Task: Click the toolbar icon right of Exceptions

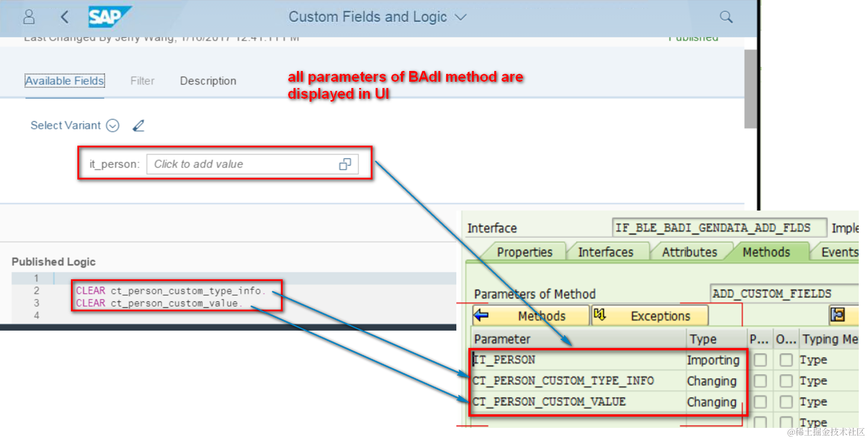Action: tap(837, 315)
